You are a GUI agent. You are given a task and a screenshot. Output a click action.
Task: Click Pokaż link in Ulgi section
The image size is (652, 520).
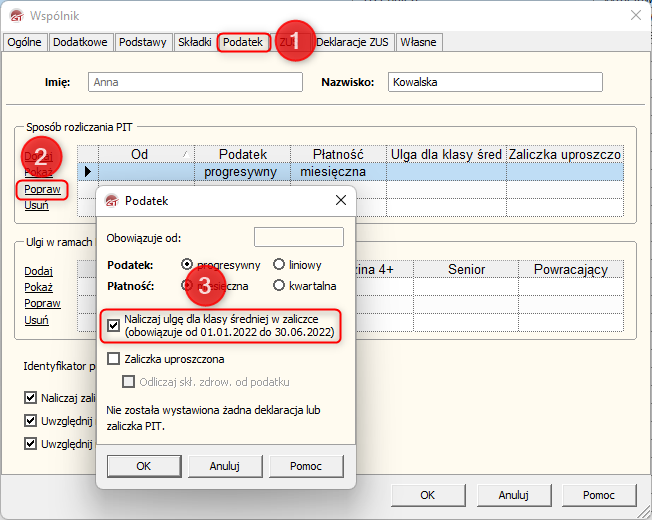38,287
